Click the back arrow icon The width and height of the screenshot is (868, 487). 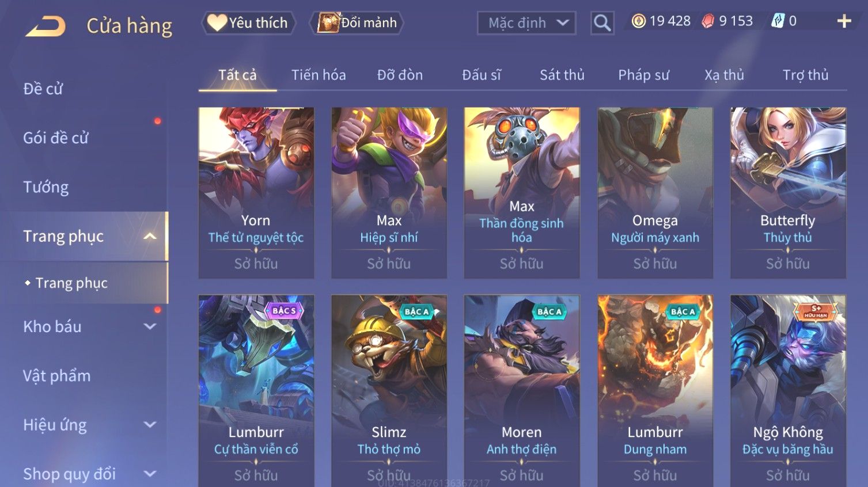tap(46, 26)
